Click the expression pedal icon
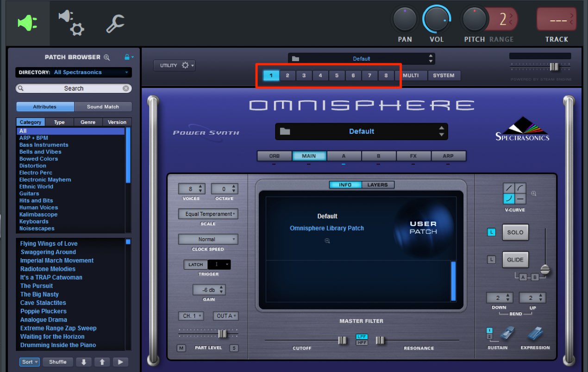 point(535,334)
